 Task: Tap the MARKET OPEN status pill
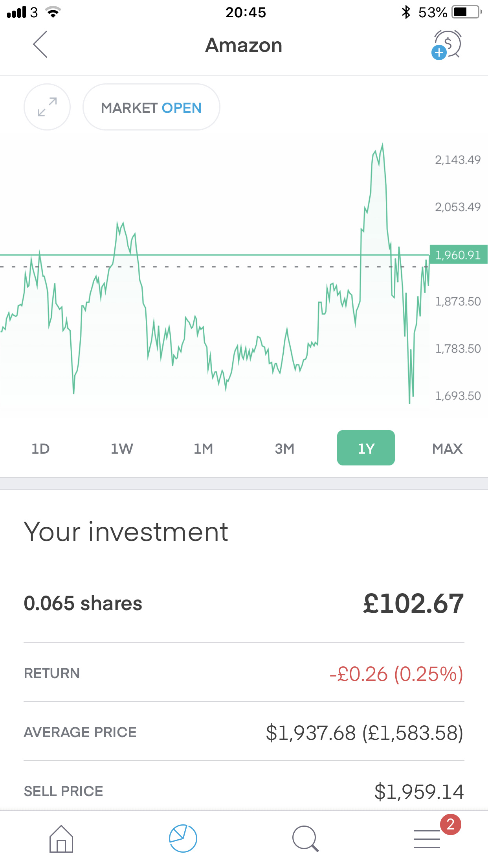[151, 107]
